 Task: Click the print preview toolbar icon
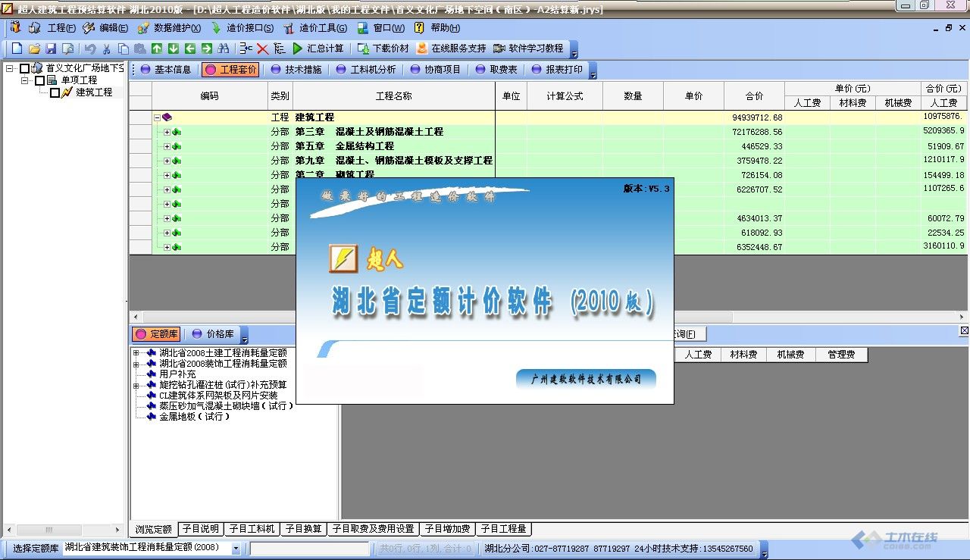click(x=67, y=48)
